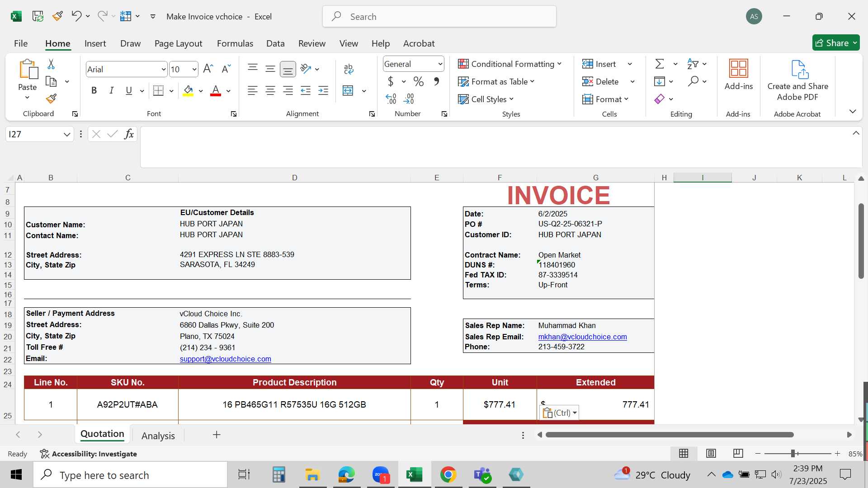Click Accessibility: Investigate in status bar
868x488 pixels.
tap(88, 454)
